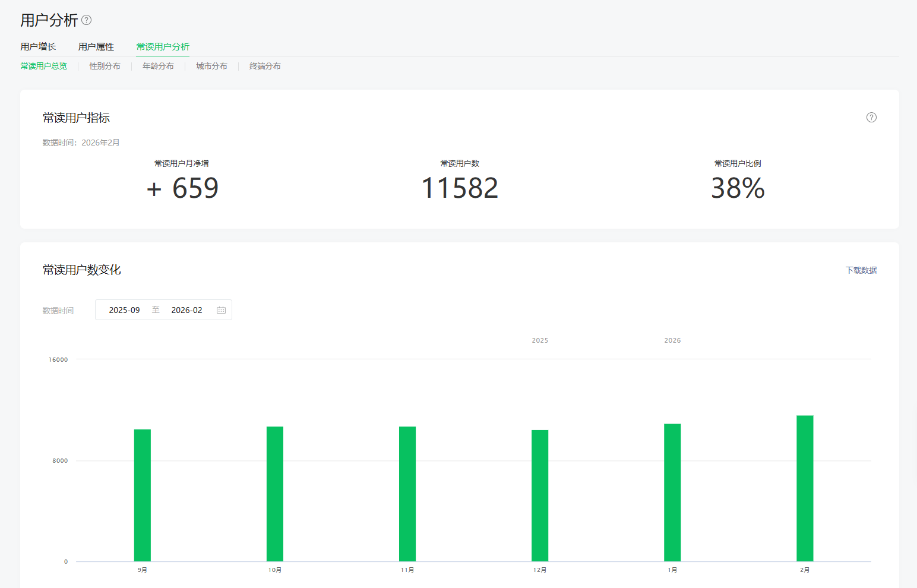Viewport: 917px width, 588px height.
Task: Open 城市分布 sub-tab
Action: point(211,67)
